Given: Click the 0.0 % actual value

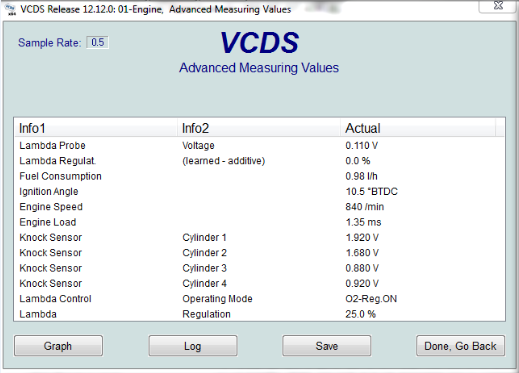Looking at the screenshot, I should 358,161.
